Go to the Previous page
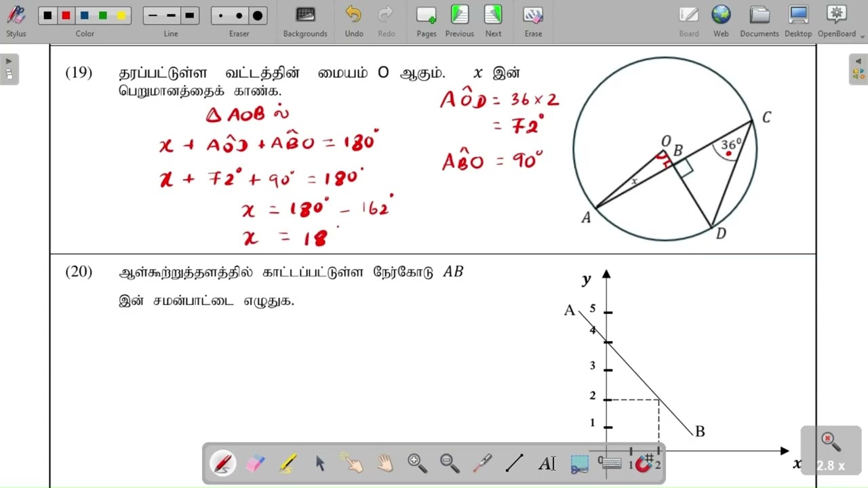Viewport: 868px width, 488px height. (460, 20)
